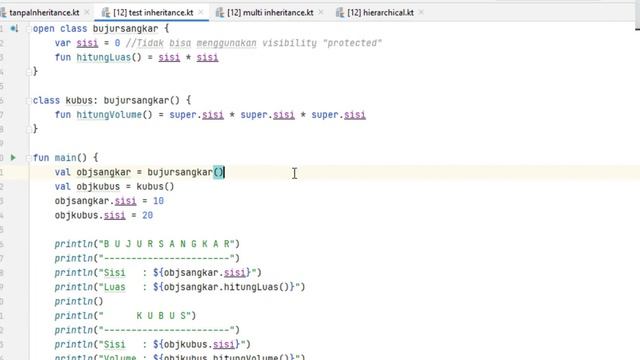The width and height of the screenshot is (640, 360).
Task: Click Kotlin file icon on hierarchical tab
Action: point(340,13)
